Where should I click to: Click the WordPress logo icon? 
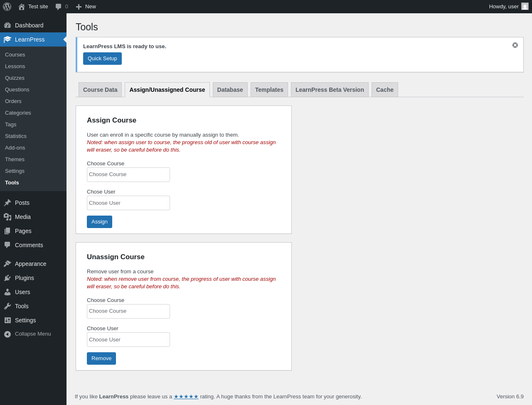tap(7, 7)
